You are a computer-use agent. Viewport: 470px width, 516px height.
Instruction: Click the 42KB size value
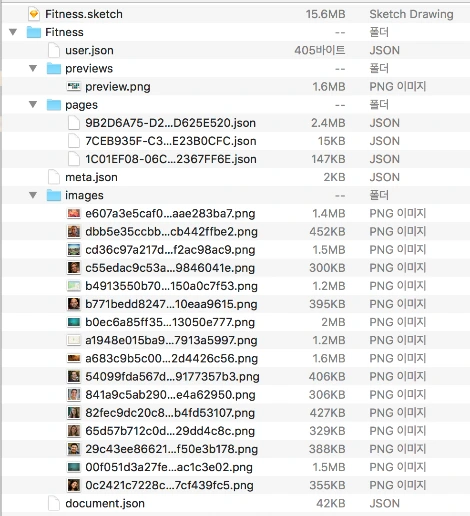point(331,503)
